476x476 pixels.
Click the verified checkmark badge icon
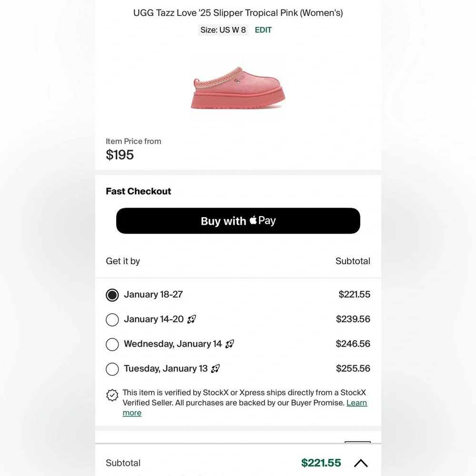tap(112, 395)
